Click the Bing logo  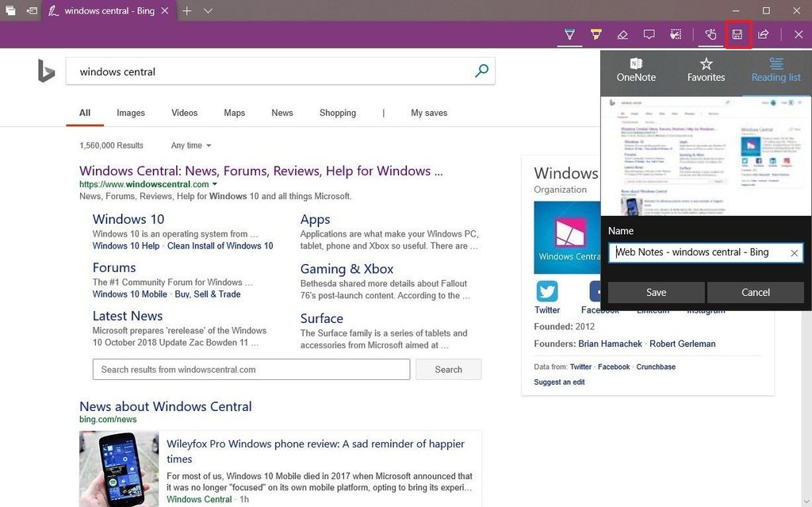(x=46, y=71)
